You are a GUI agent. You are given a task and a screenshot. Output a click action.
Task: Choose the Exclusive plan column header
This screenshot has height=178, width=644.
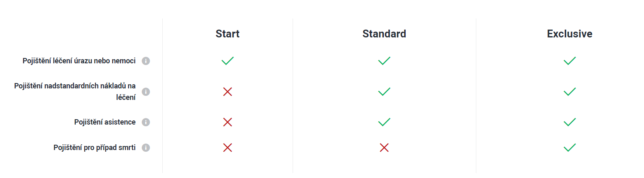coord(570,34)
